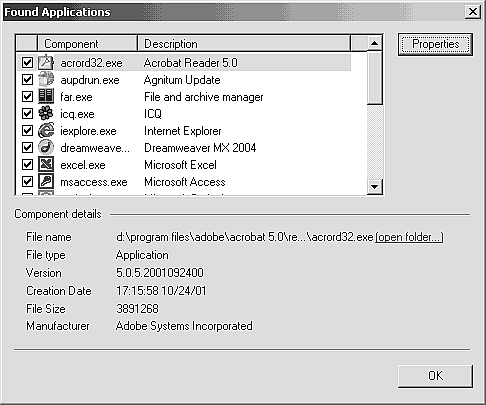
Task: Select far.exe in the list
Action: click(76, 97)
